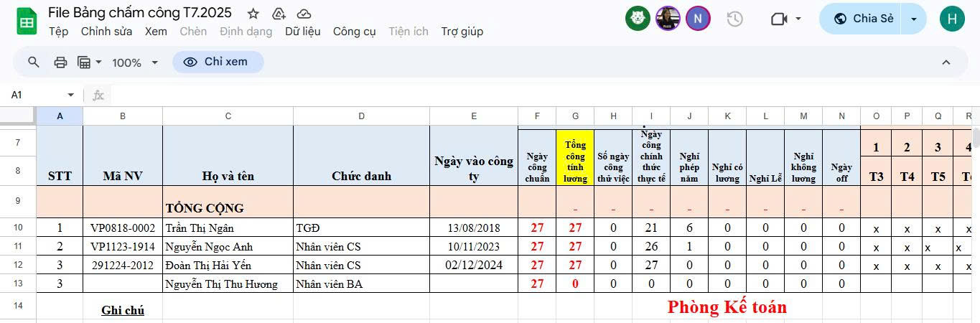Open the Dữ liệu menu
980x323 pixels.
pos(302,32)
